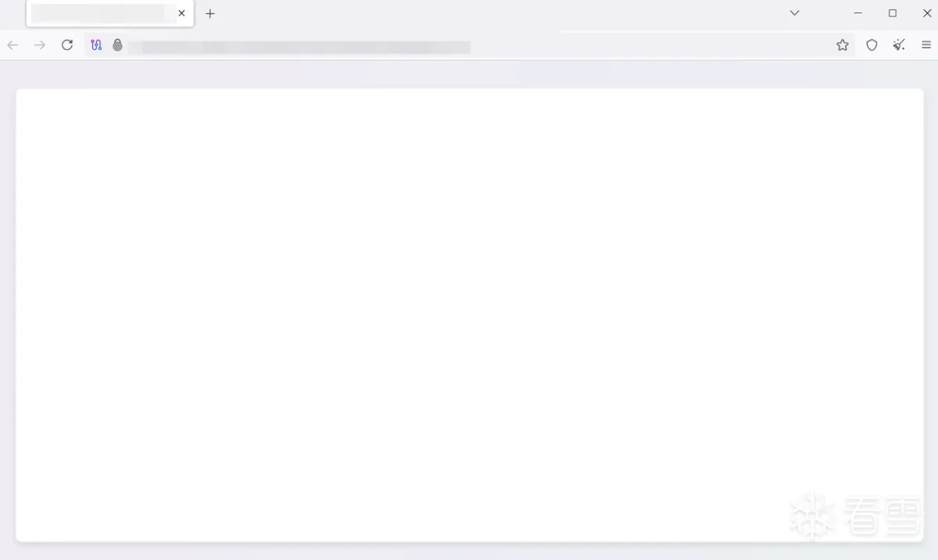The image size is (938, 560).
Task: Open the hamburger application menu
Action: [x=926, y=45]
